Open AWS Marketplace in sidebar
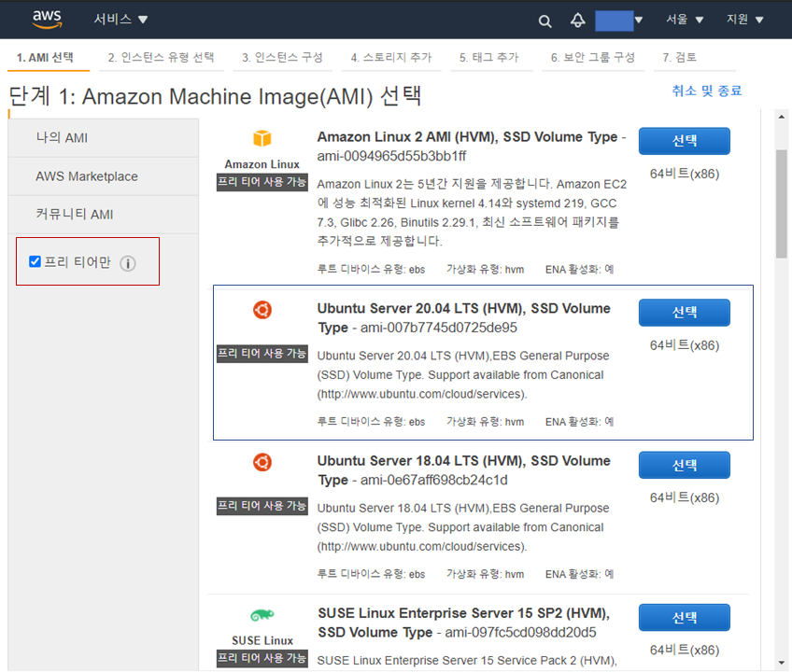 [x=103, y=176]
